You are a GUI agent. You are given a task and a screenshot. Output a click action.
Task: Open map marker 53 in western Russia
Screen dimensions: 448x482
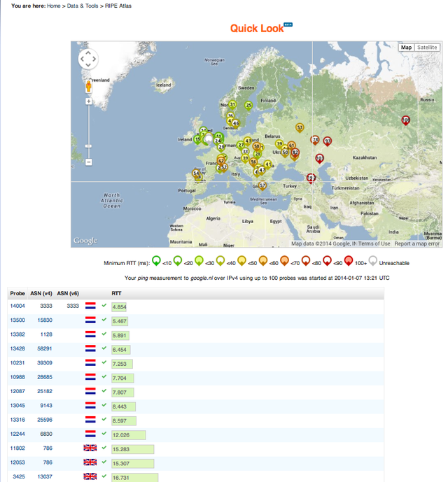coord(300,127)
